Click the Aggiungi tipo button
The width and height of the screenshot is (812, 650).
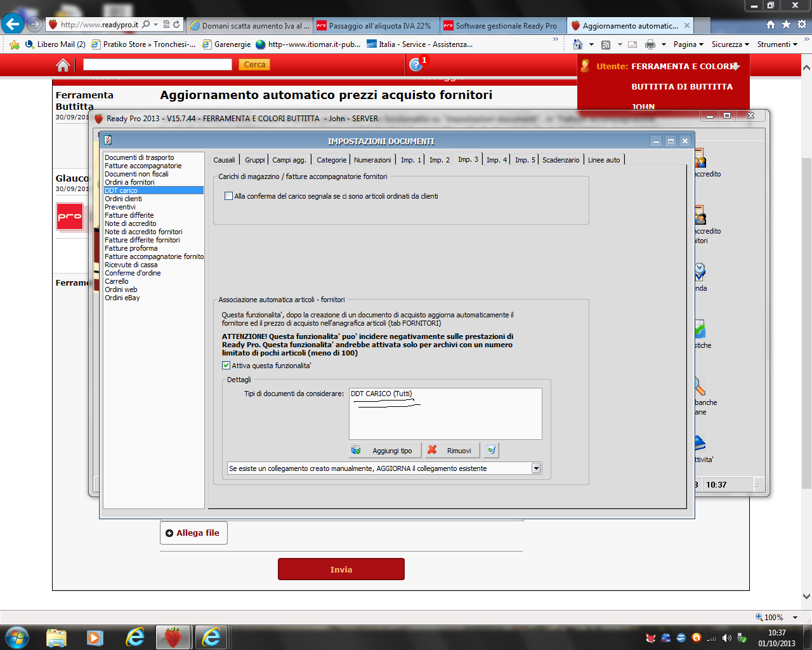click(x=385, y=450)
